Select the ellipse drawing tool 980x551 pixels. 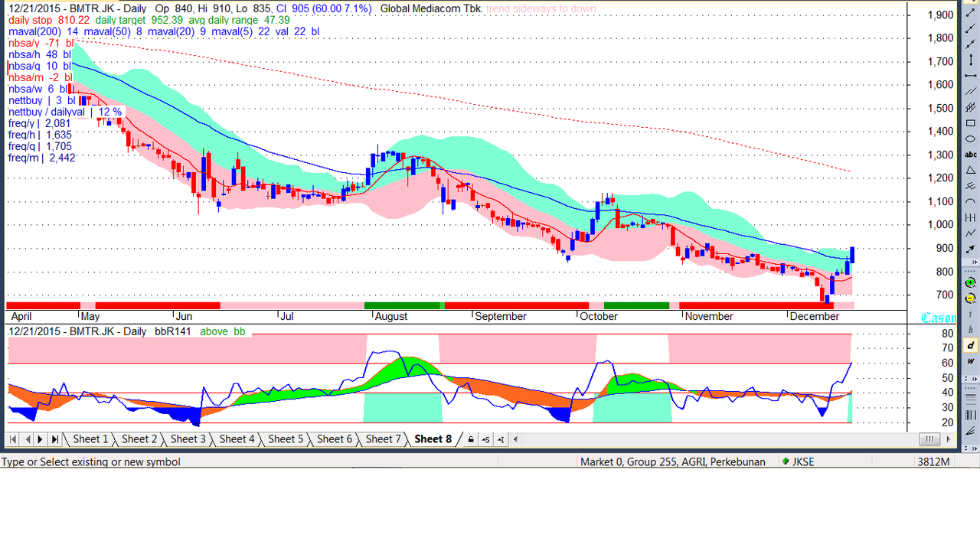[970, 139]
